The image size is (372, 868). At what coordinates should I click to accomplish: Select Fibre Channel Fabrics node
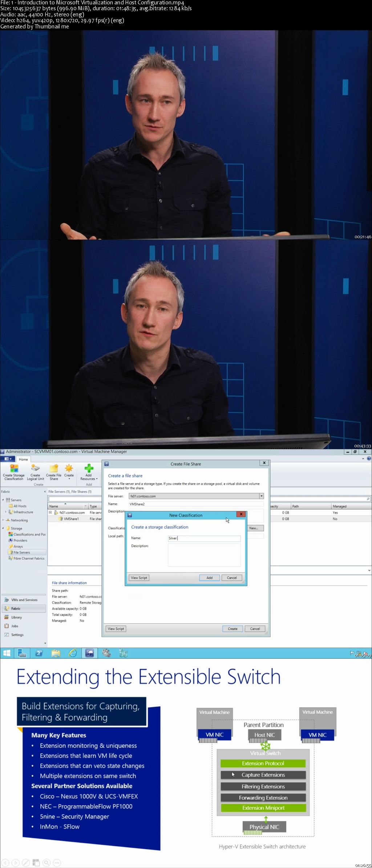tap(27, 558)
